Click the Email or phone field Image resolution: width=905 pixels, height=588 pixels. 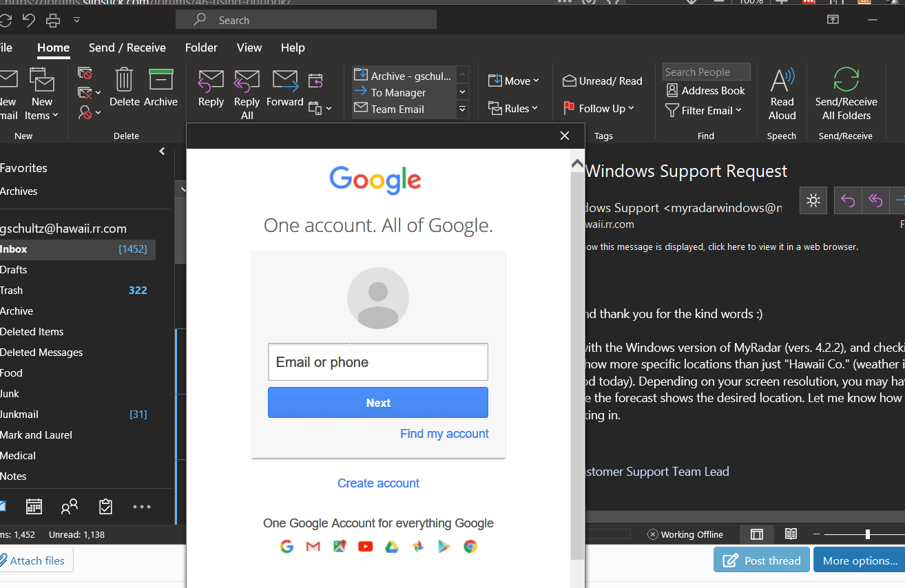[x=378, y=362]
